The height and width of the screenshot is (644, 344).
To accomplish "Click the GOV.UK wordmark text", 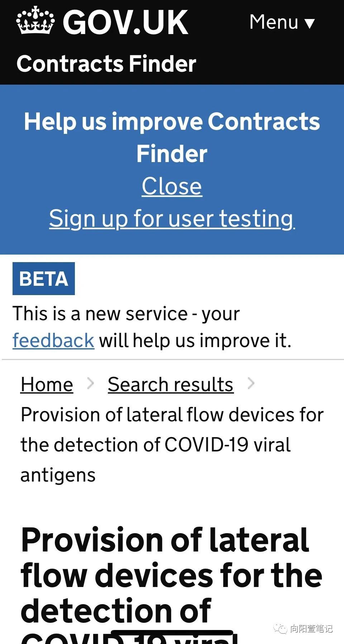I will (x=125, y=23).
